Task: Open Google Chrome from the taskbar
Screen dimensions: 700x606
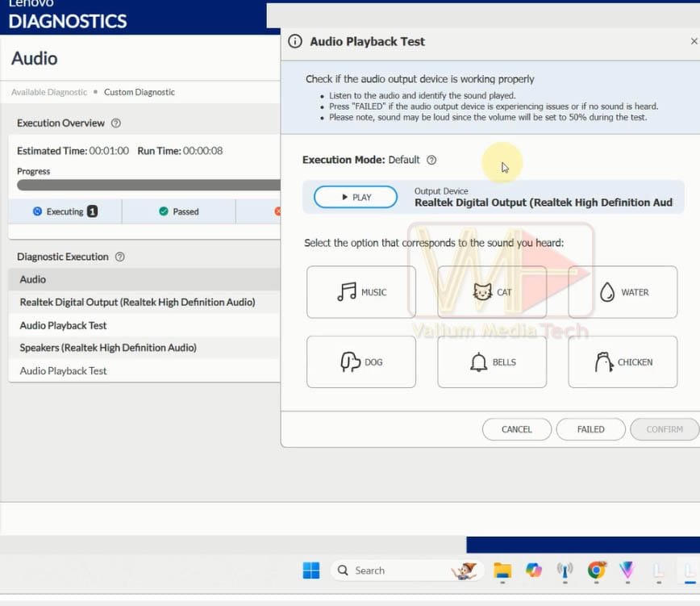Action: click(x=597, y=570)
